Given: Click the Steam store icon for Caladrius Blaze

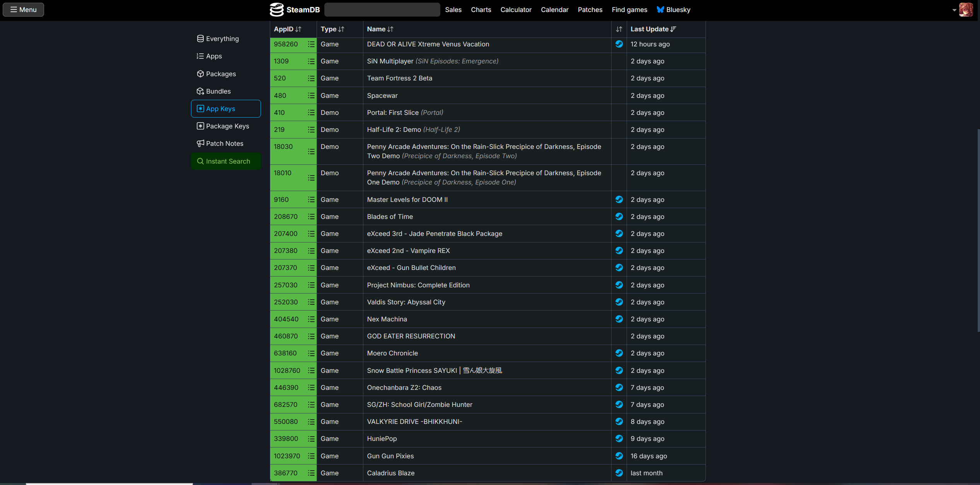Looking at the screenshot, I should pyautogui.click(x=619, y=473).
